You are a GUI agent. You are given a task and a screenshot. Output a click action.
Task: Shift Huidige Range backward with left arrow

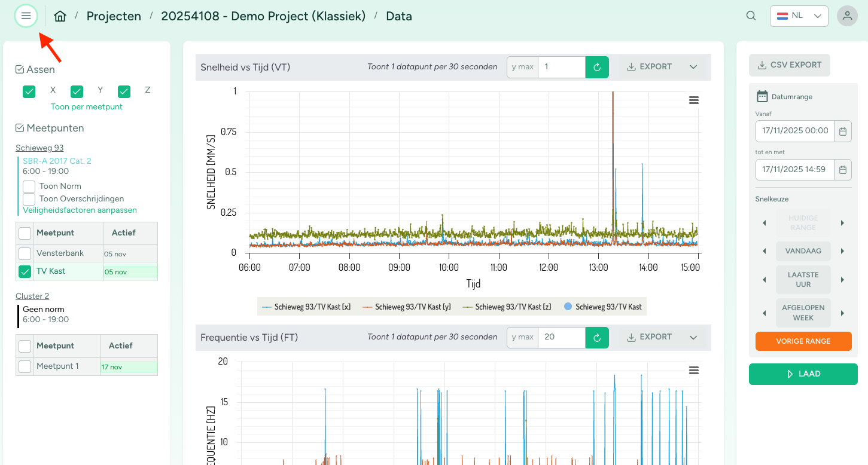(x=764, y=223)
